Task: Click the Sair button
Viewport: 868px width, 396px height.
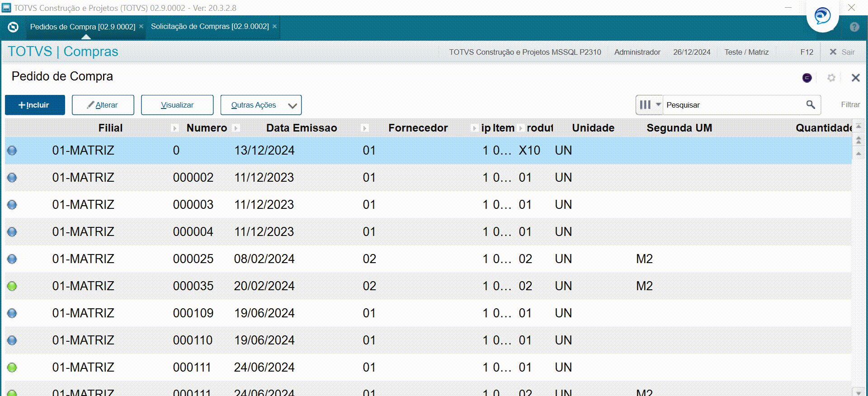Action: pos(842,52)
